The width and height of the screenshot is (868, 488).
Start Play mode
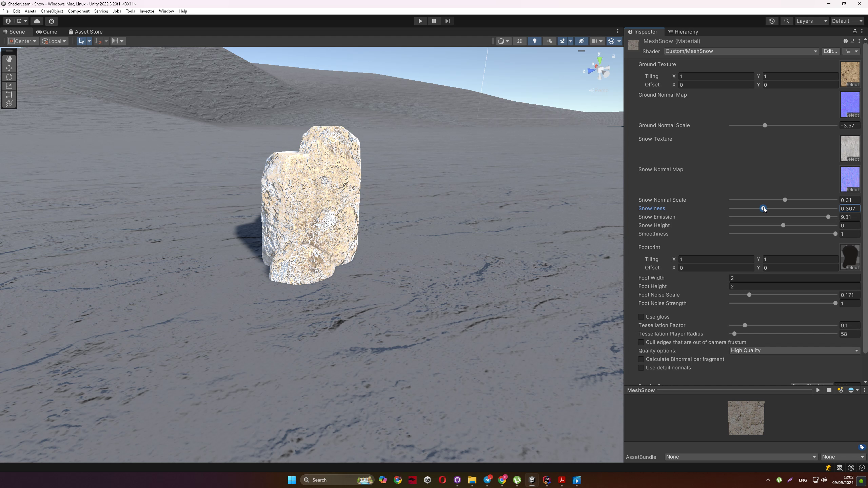pos(420,21)
